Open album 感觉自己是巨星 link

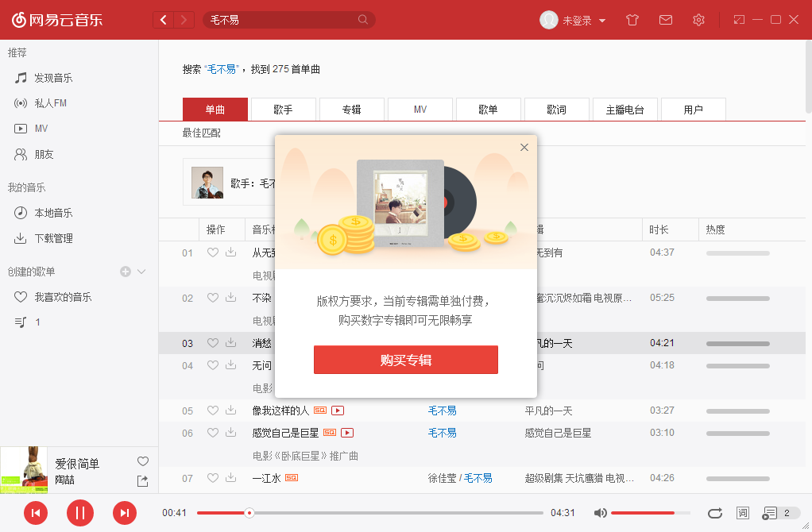point(558,433)
